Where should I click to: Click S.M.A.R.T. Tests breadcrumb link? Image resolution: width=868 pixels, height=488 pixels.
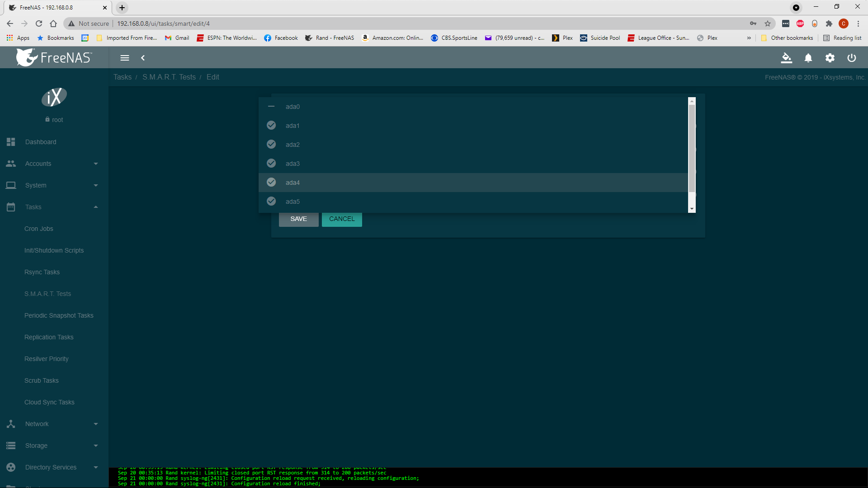pyautogui.click(x=169, y=77)
